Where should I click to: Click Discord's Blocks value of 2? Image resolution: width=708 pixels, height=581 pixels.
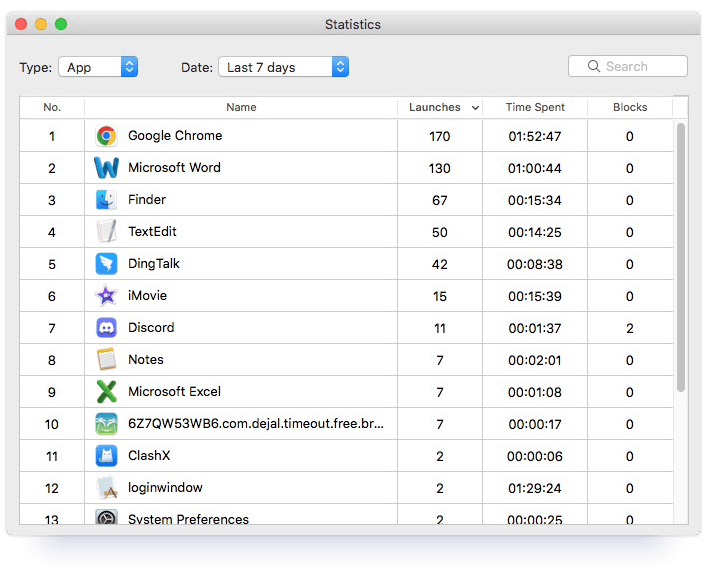click(x=629, y=329)
